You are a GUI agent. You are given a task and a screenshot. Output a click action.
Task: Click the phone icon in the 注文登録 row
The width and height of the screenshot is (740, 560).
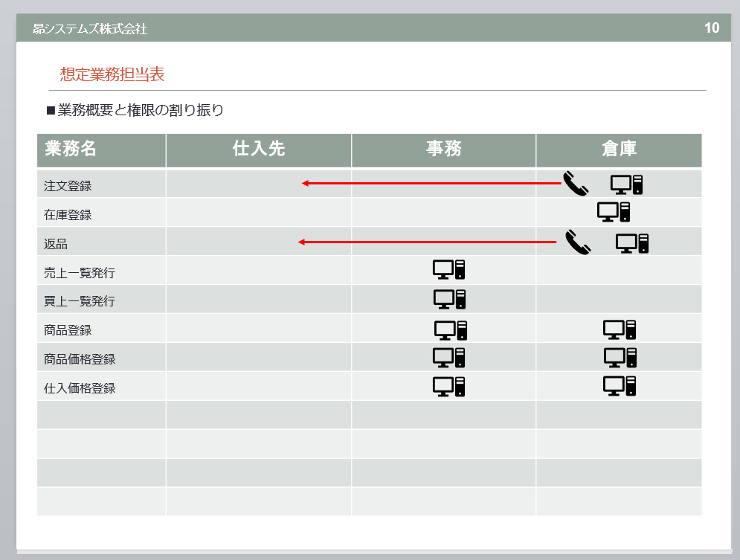(575, 183)
